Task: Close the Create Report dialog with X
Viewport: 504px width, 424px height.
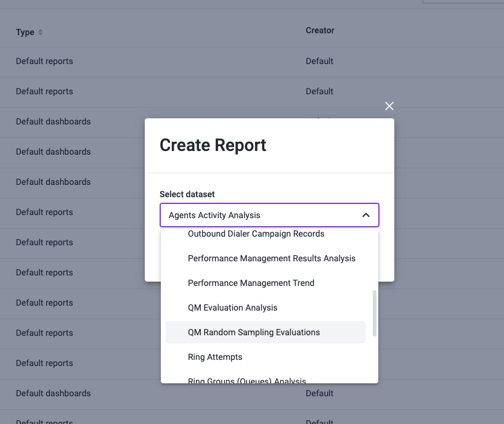Action: coord(389,106)
